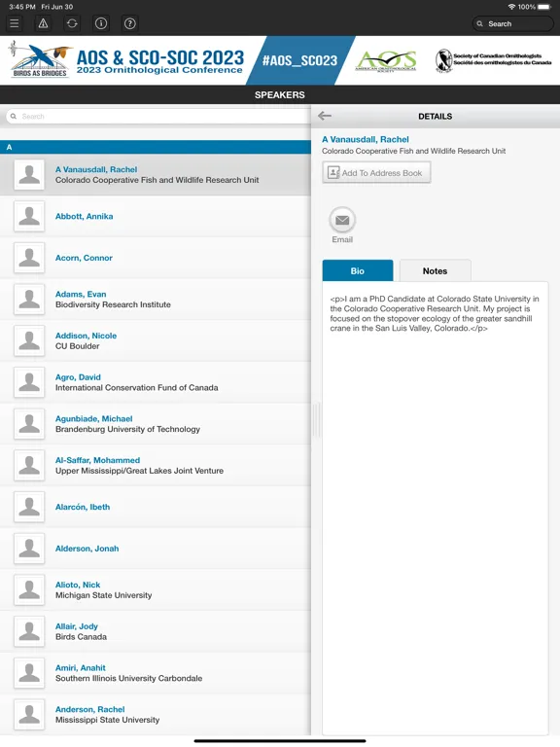
Task: Click Society of Canadian Ornithologists logo
Action: [493, 60]
